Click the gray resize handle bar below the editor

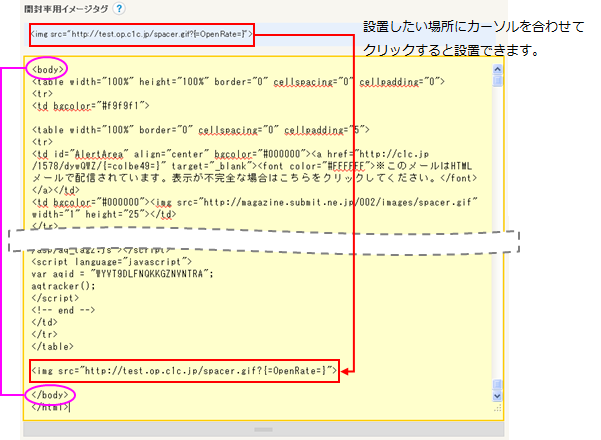(263, 429)
